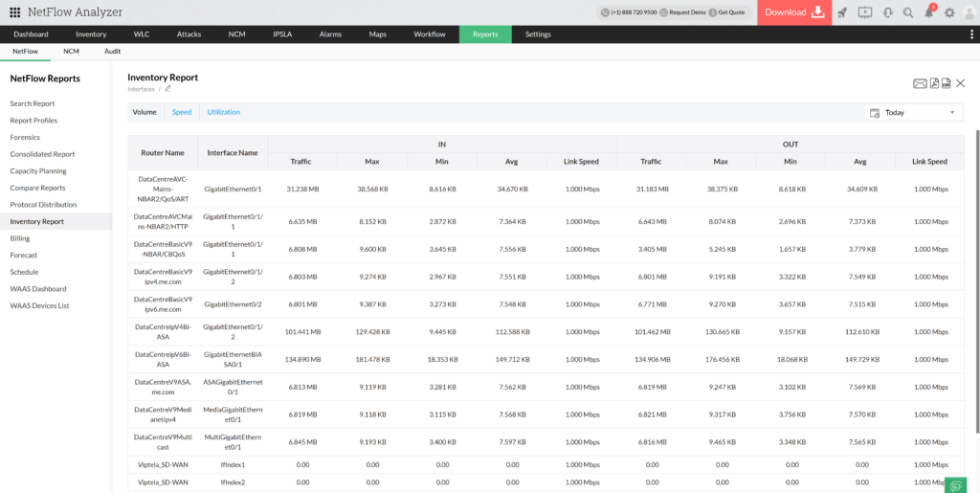Click the red Download button
The image size is (980, 493).
click(x=793, y=12)
